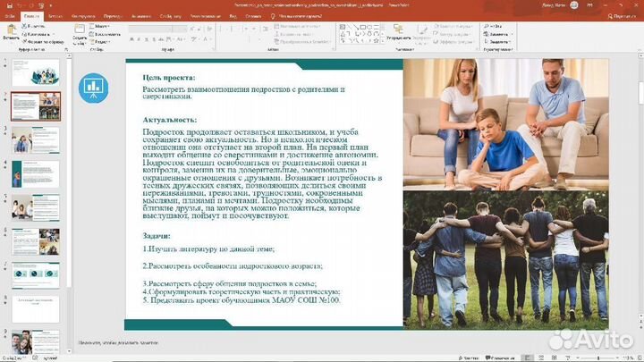Screen dimensions: 644x362
Task: Click the Save icon in the quick access toolbar
Action: tap(10, 5)
